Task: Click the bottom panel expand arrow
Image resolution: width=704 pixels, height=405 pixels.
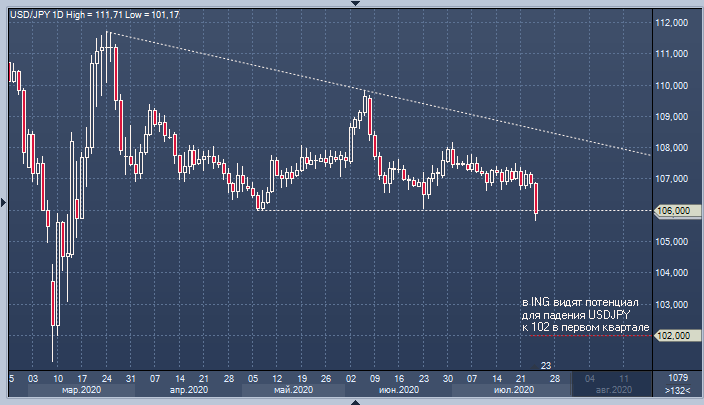Action: [352, 400]
